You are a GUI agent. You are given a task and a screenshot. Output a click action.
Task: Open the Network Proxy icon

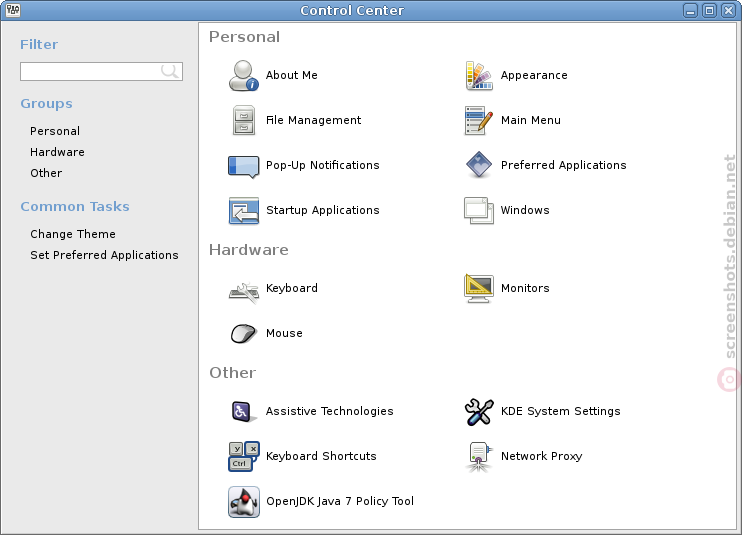479,456
